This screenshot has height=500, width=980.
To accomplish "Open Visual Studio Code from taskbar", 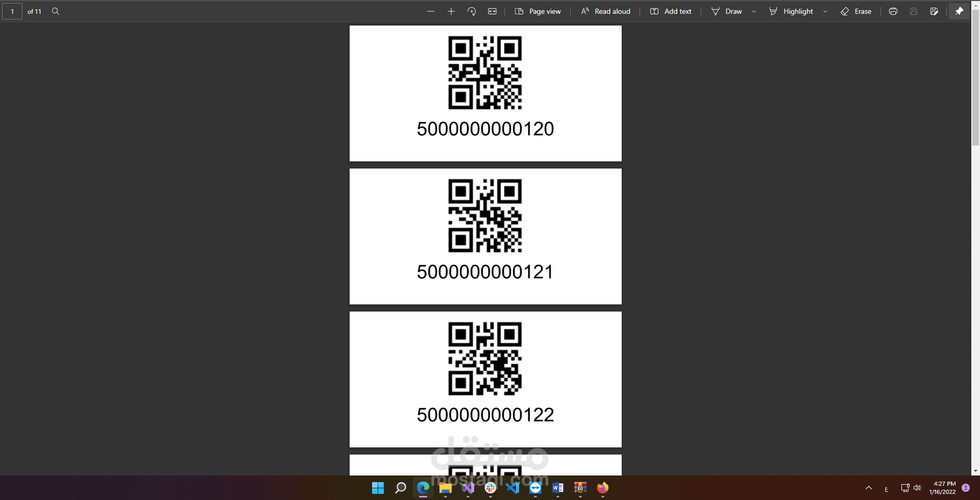I will tap(513, 488).
